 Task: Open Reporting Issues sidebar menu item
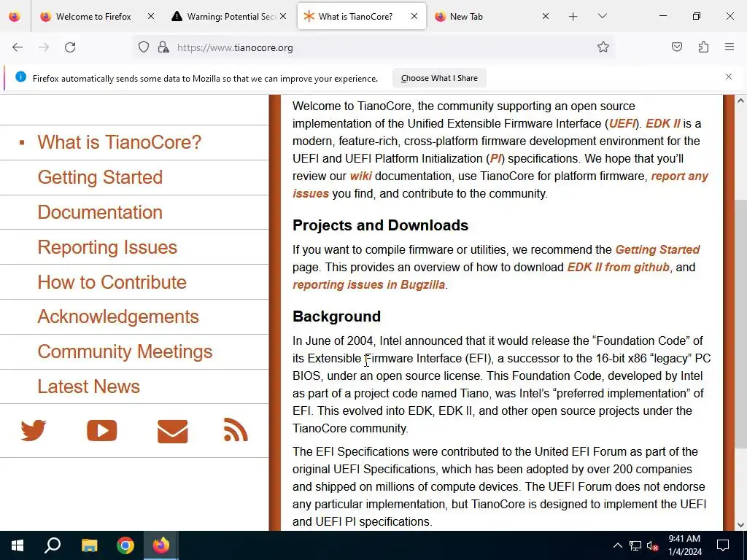point(107,247)
